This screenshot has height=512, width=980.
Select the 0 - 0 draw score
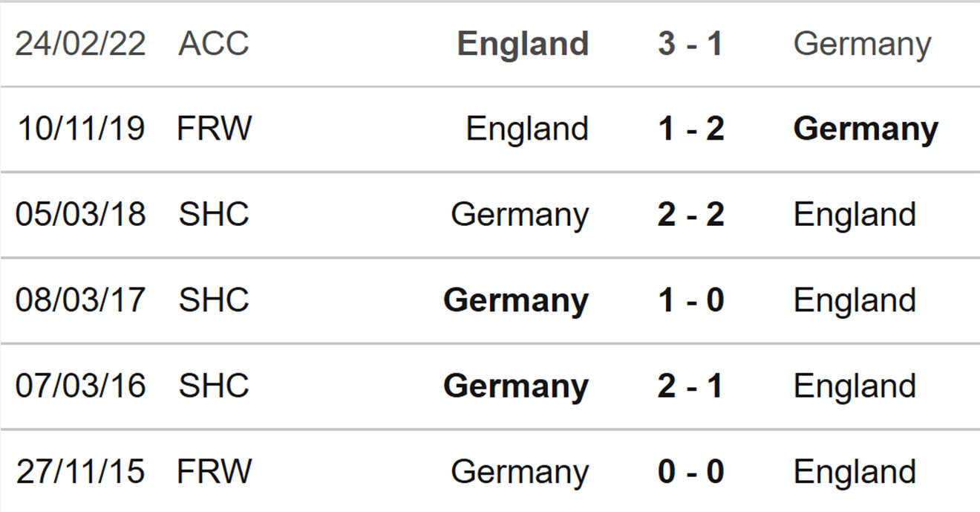[690, 472]
